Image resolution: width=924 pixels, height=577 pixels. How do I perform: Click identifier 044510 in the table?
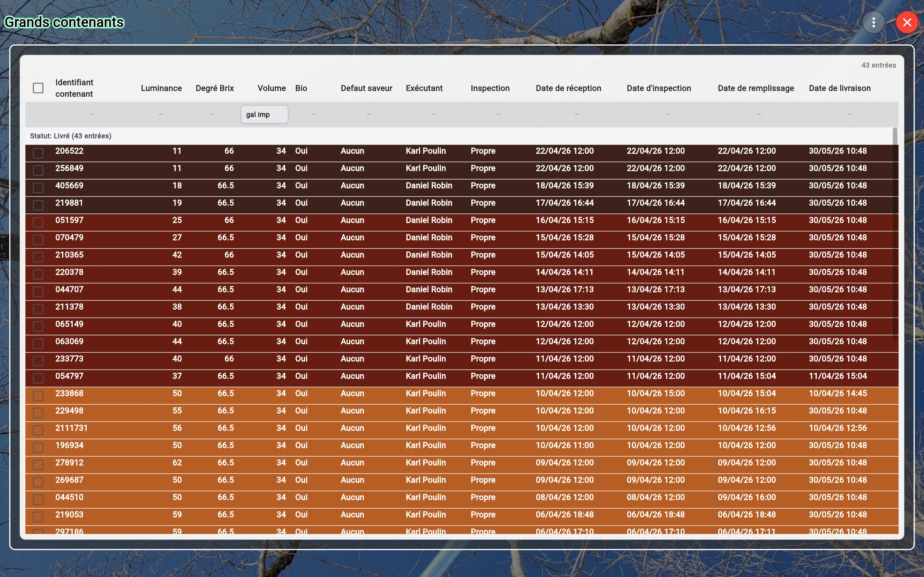tap(69, 497)
